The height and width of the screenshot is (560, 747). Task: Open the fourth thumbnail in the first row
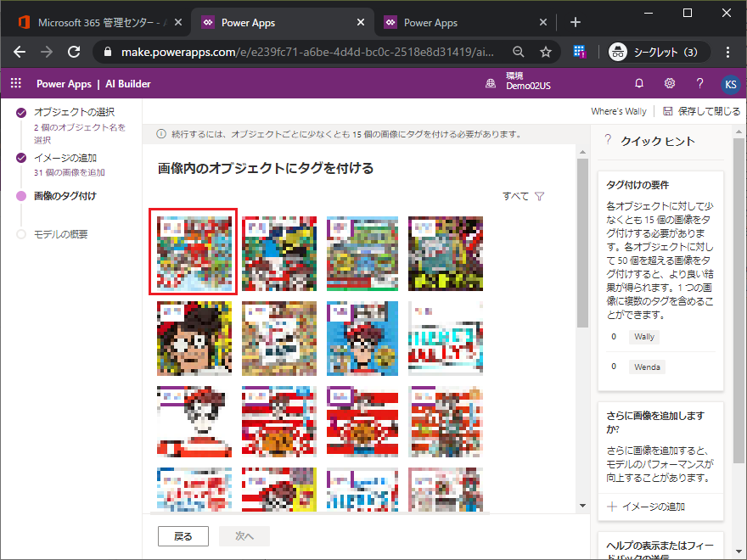(x=446, y=254)
